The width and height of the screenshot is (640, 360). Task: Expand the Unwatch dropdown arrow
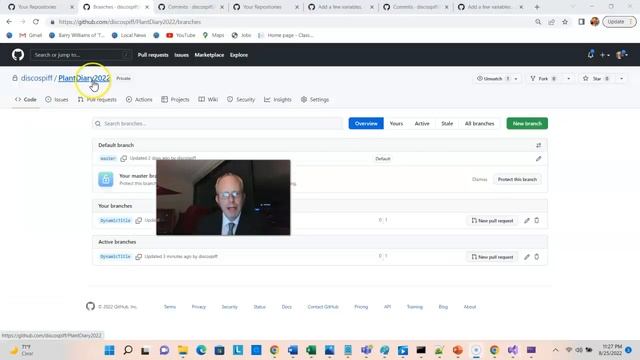click(x=516, y=78)
